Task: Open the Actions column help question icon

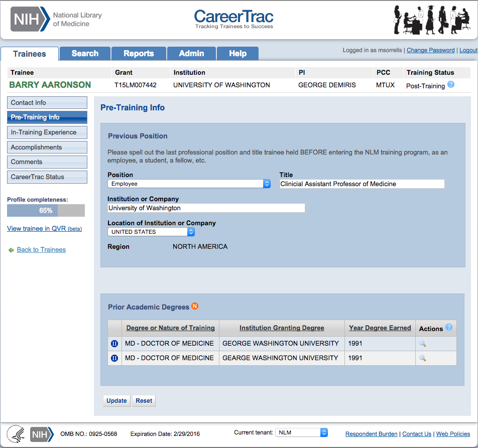Action: (x=449, y=327)
